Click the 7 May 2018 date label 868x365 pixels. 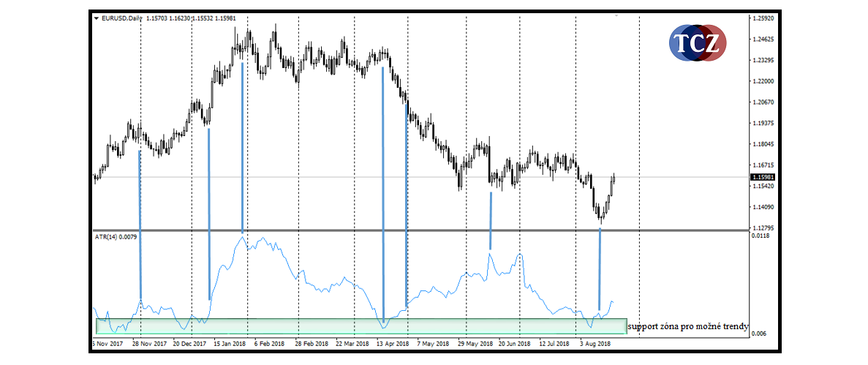point(433,342)
